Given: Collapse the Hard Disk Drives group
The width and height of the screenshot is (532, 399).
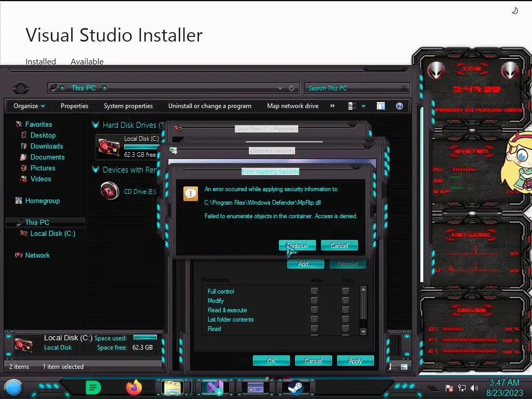Looking at the screenshot, I should [x=96, y=125].
